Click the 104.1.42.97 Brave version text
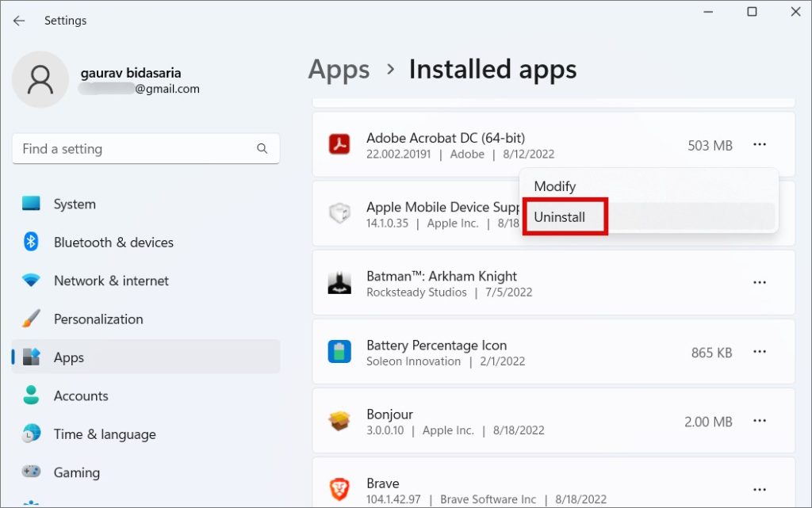The width and height of the screenshot is (812, 508). pos(393,499)
